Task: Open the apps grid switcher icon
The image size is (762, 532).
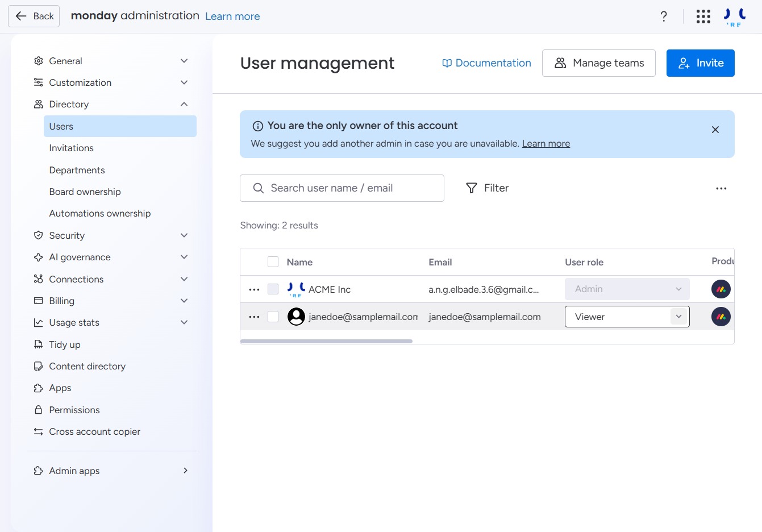Action: coord(703,16)
